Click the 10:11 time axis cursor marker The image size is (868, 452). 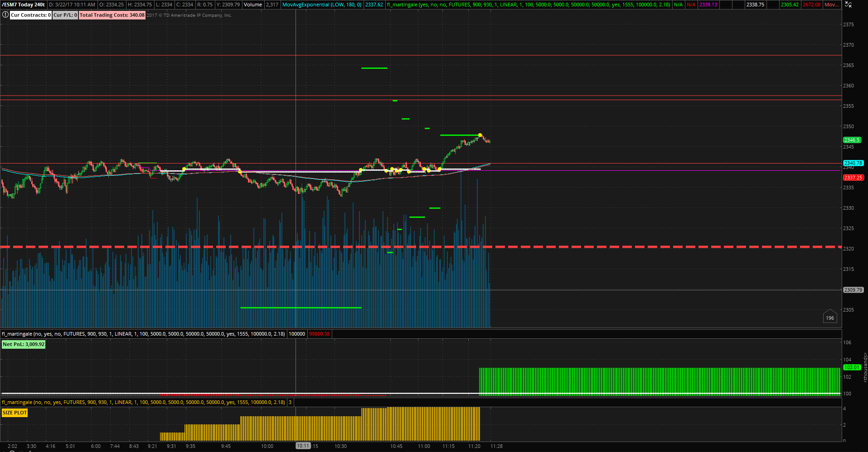coord(303,446)
